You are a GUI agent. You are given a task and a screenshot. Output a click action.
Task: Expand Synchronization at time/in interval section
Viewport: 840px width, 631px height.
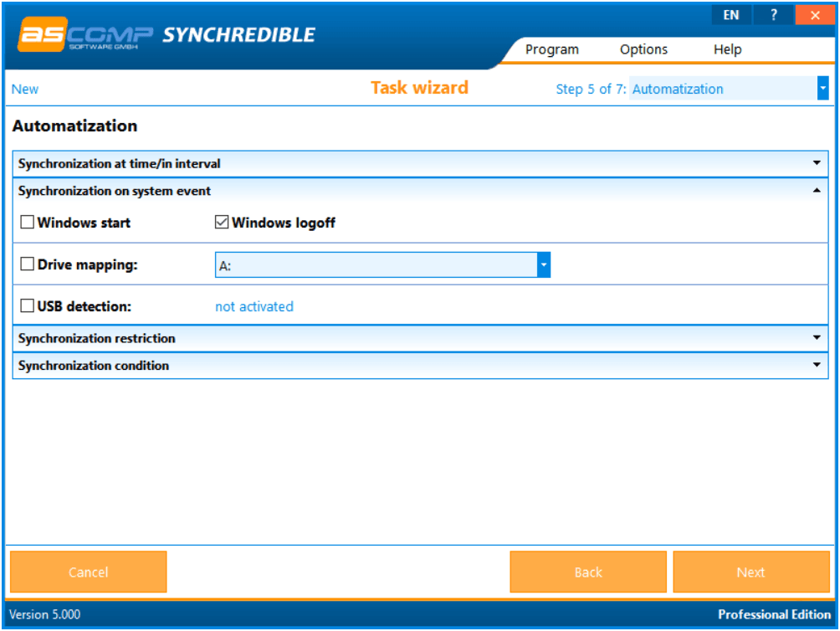click(x=420, y=163)
